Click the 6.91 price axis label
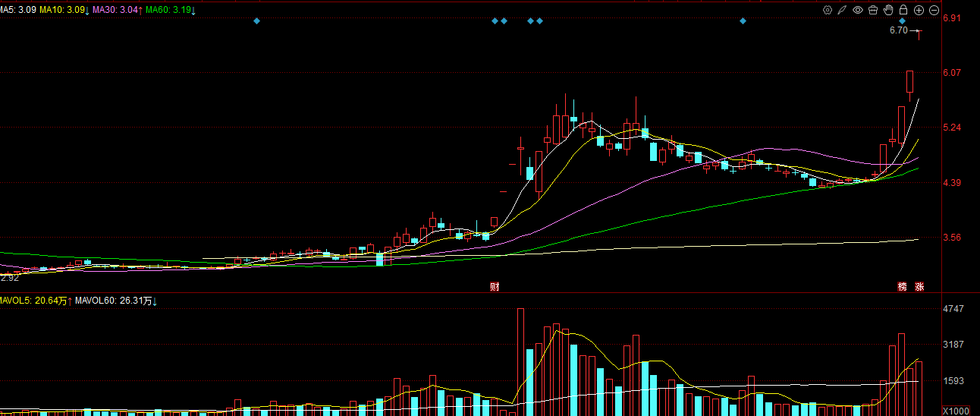 (952, 18)
